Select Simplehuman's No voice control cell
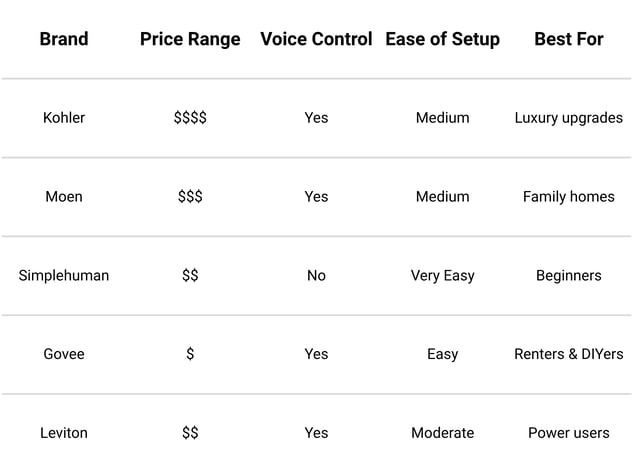 pos(316,275)
